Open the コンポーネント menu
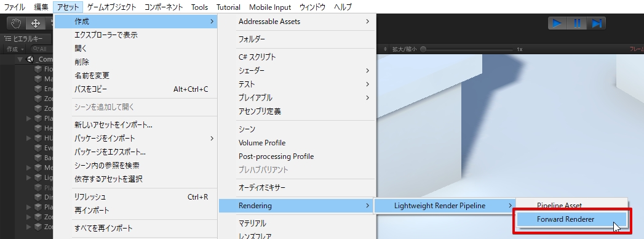The height and width of the screenshot is (239, 644). pyautogui.click(x=164, y=7)
